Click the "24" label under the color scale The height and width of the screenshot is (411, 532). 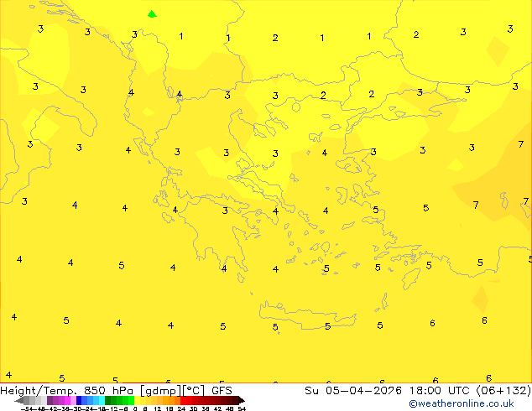point(181,408)
